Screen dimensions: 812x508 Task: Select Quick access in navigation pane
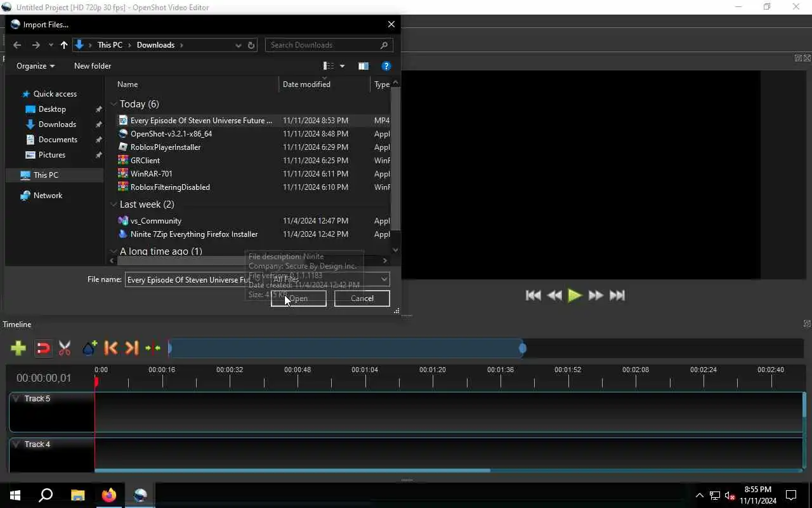click(x=55, y=94)
